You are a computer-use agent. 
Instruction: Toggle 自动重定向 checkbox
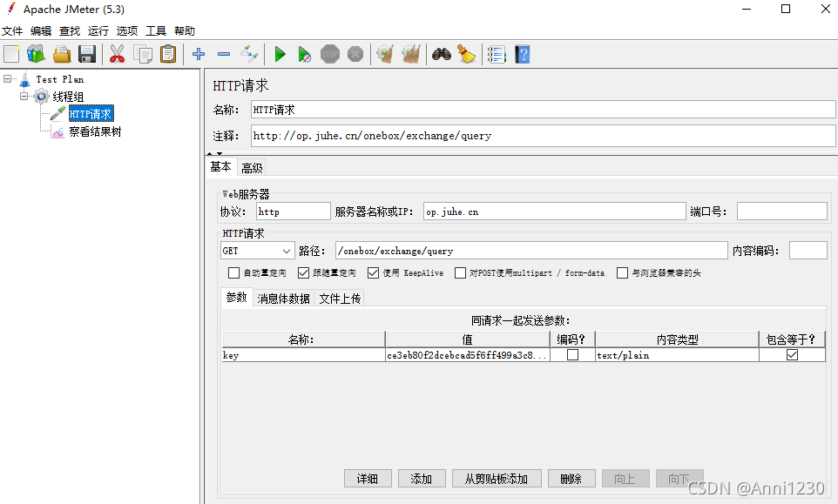point(233,272)
